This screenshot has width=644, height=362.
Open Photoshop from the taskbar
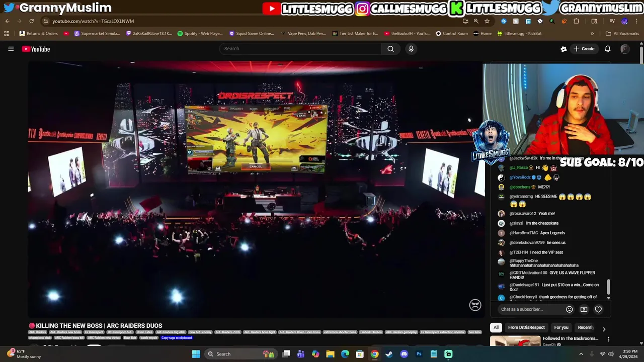[419, 354]
